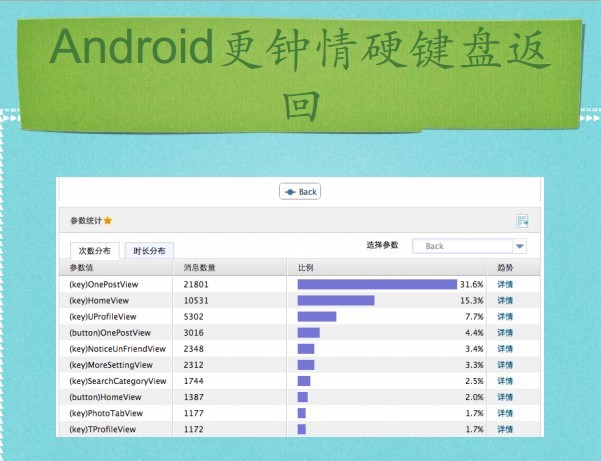Open 详情 for (button)OnePostView row
Screen dimensions: 601x461
tap(505, 333)
